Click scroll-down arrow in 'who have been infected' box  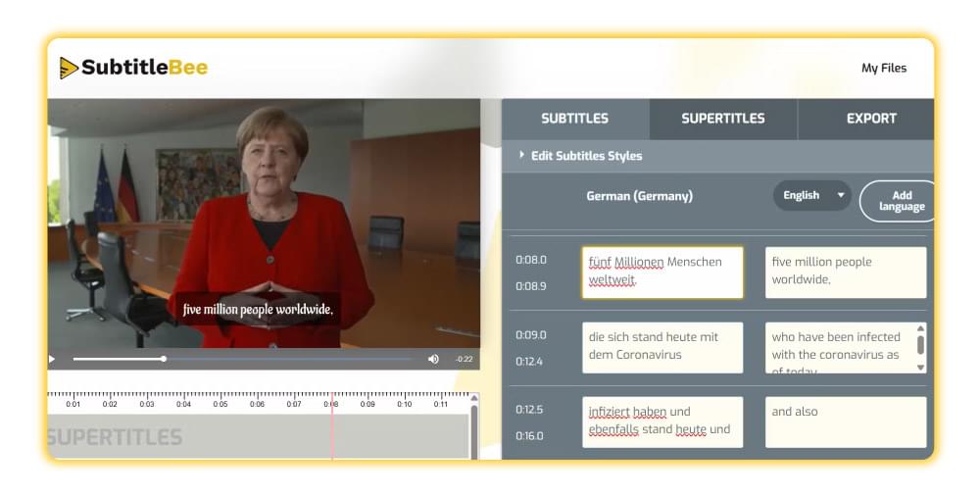coord(920,368)
